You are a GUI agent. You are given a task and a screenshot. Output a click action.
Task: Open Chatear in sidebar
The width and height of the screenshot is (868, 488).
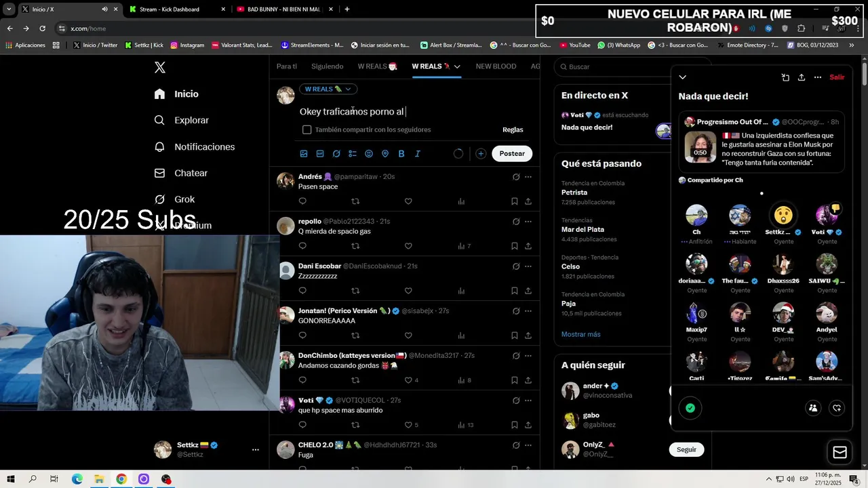181,173
